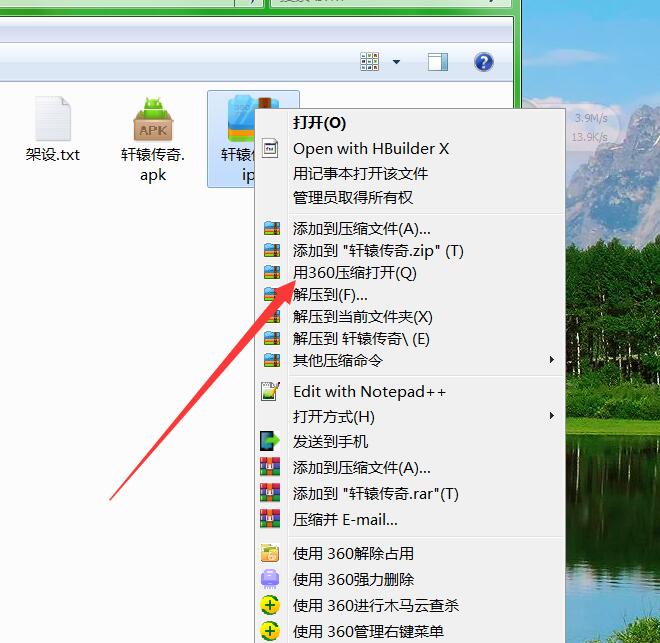Click the 360 trojan cloud scan icon
The image size is (660, 643).
pyautogui.click(x=270, y=605)
